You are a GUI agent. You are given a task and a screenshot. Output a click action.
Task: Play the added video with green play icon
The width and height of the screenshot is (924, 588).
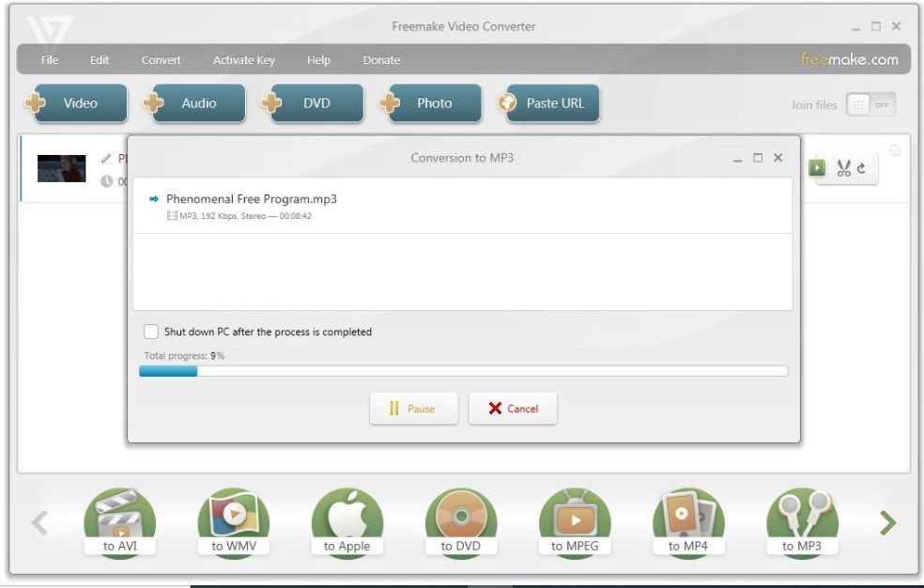pyautogui.click(x=817, y=168)
